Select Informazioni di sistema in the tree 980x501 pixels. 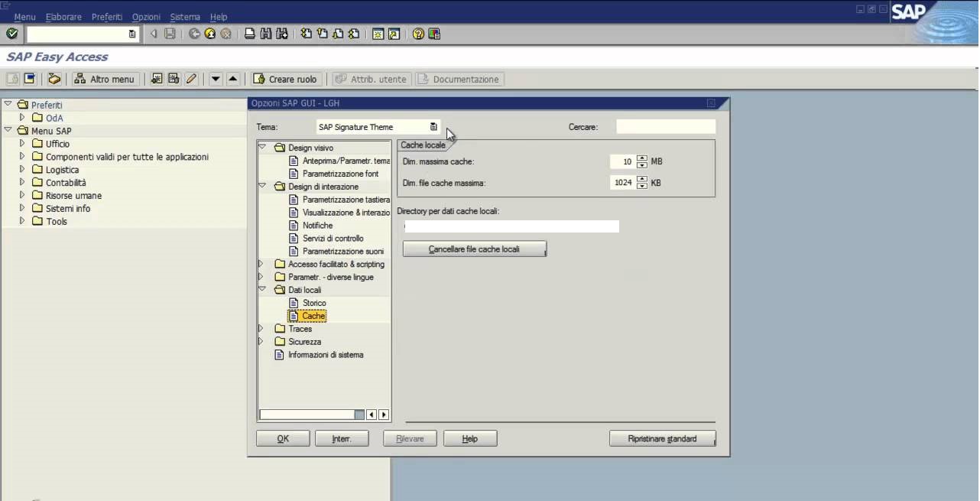[326, 355]
